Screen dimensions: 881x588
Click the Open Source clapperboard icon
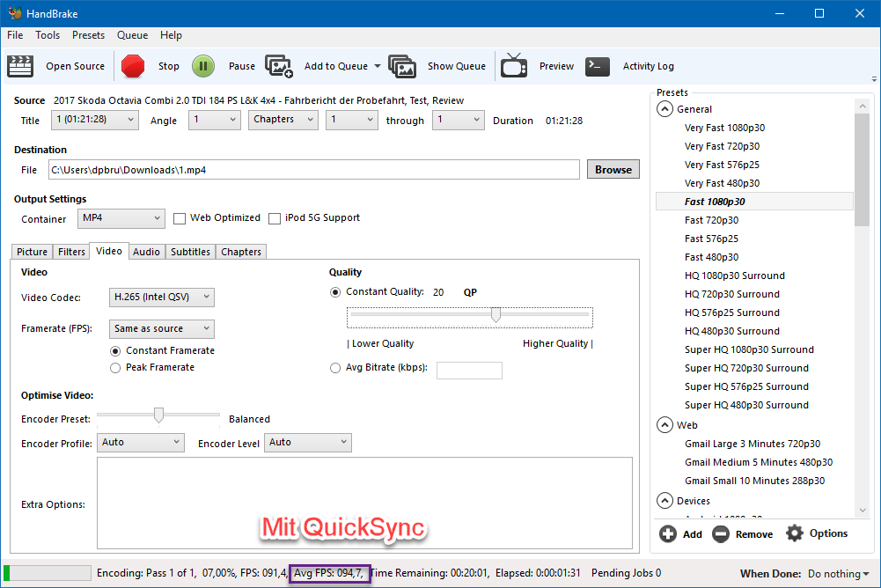tap(20, 66)
